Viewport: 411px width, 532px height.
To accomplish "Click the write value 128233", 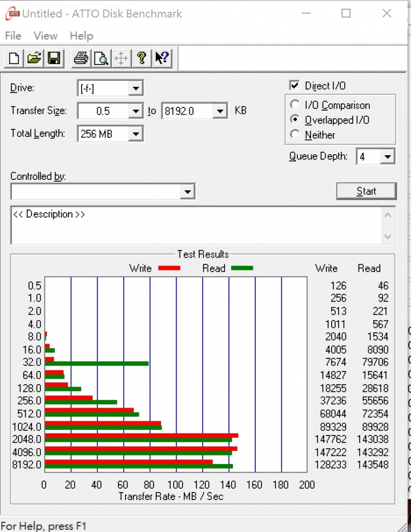I will click(x=331, y=465).
